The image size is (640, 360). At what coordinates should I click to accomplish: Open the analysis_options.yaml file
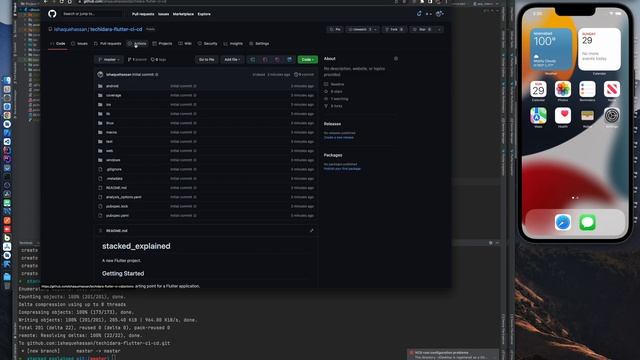click(124, 197)
